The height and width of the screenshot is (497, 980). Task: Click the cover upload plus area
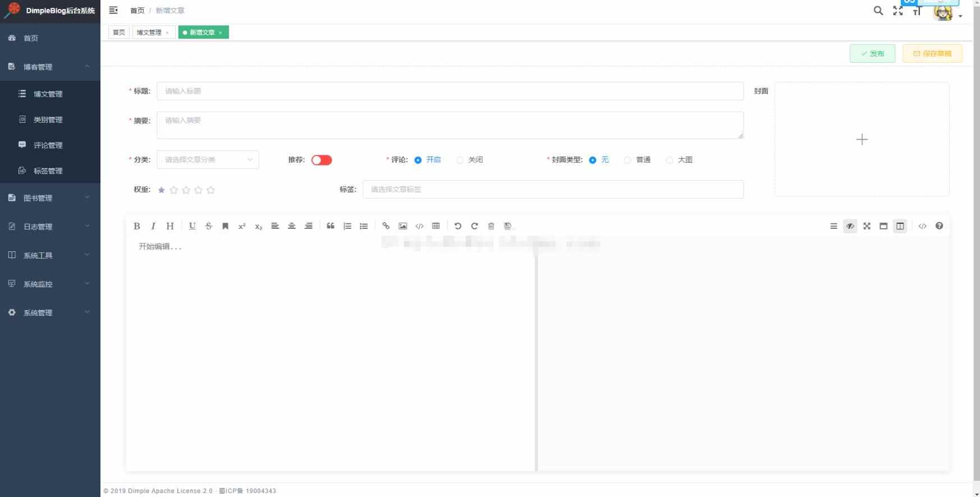[862, 139]
